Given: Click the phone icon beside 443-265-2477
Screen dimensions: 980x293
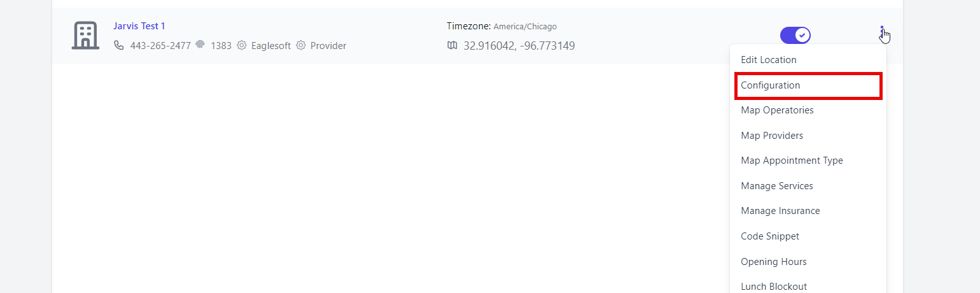Looking at the screenshot, I should click(119, 45).
